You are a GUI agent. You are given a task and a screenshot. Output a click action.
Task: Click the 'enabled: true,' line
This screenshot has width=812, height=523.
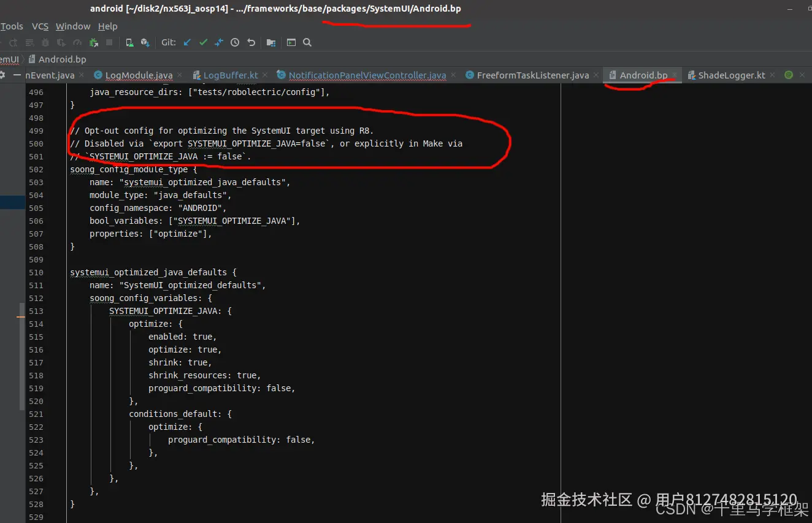tap(182, 337)
